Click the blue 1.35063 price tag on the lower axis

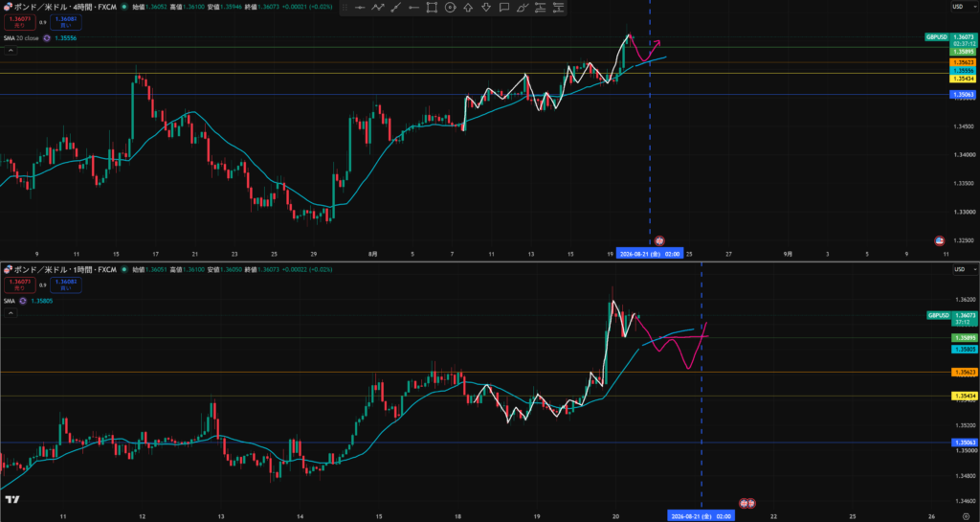tap(963, 443)
